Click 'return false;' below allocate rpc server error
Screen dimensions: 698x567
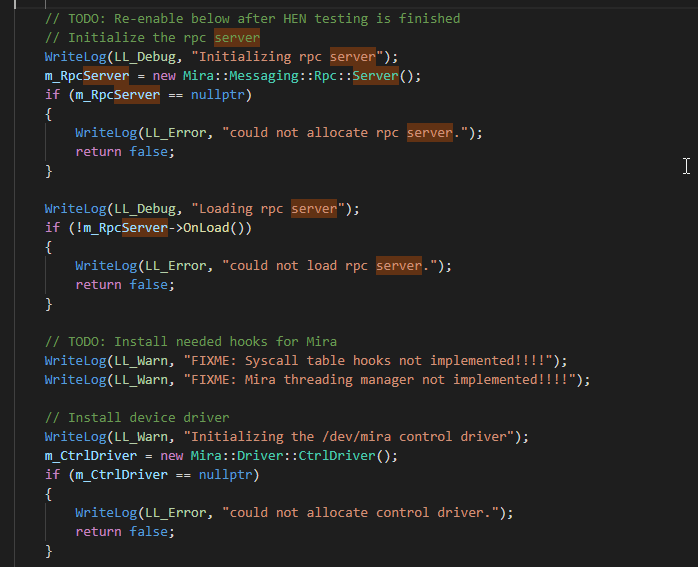pos(125,152)
